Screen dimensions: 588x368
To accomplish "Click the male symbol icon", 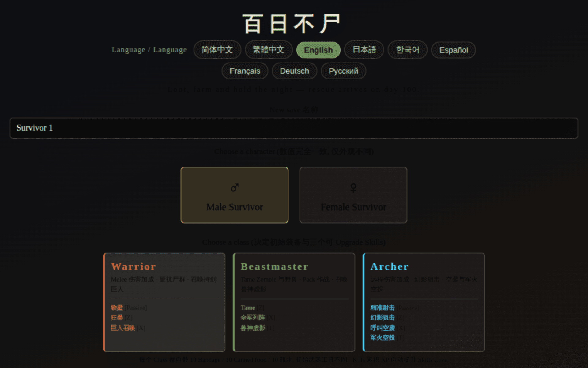I will coord(235,187).
